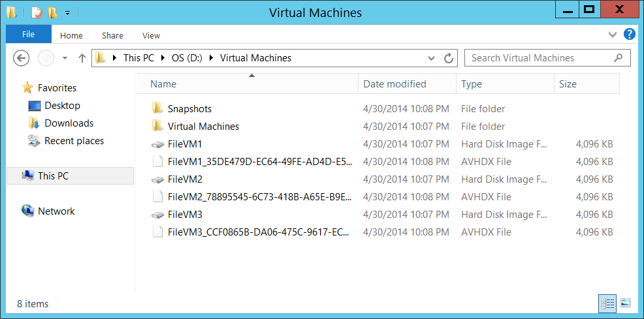This screenshot has height=319, width=644.
Task: Select Downloads in Favorites pane
Action: coord(69,123)
